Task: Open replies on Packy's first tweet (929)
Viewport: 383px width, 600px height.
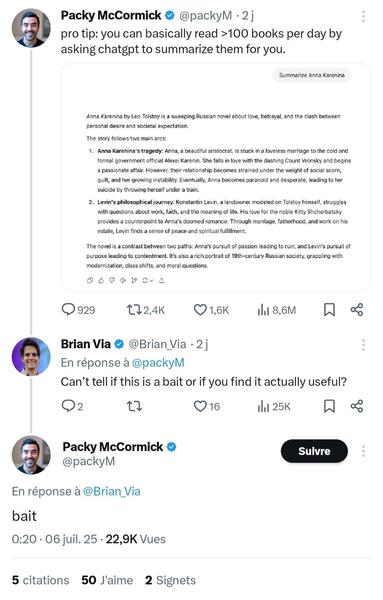Action: pos(78,310)
